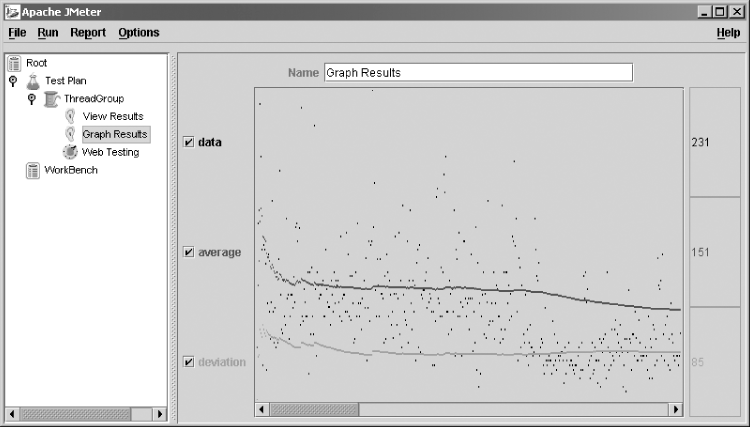Uncheck the deviation checkbox
Image resolution: width=750 pixels, height=427 pixels.
[x=189, y=362]
